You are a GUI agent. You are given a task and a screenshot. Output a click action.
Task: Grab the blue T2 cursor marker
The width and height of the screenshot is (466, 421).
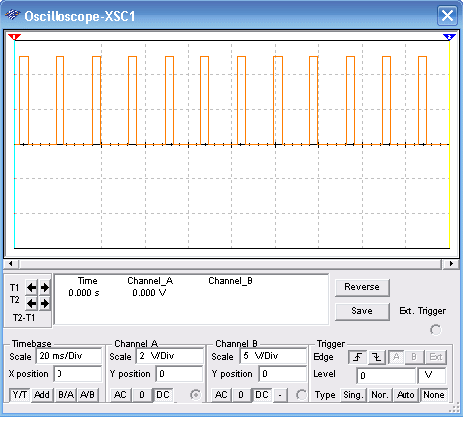[x=449, y=37]
